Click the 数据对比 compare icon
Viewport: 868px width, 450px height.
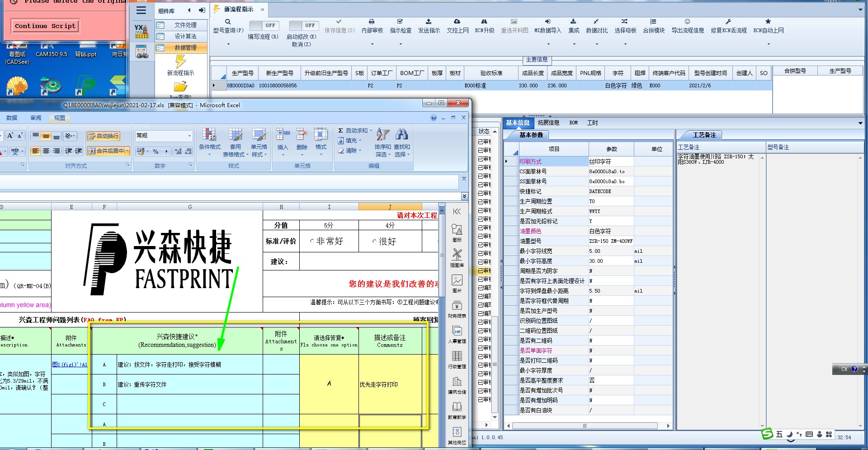point(596,21)
